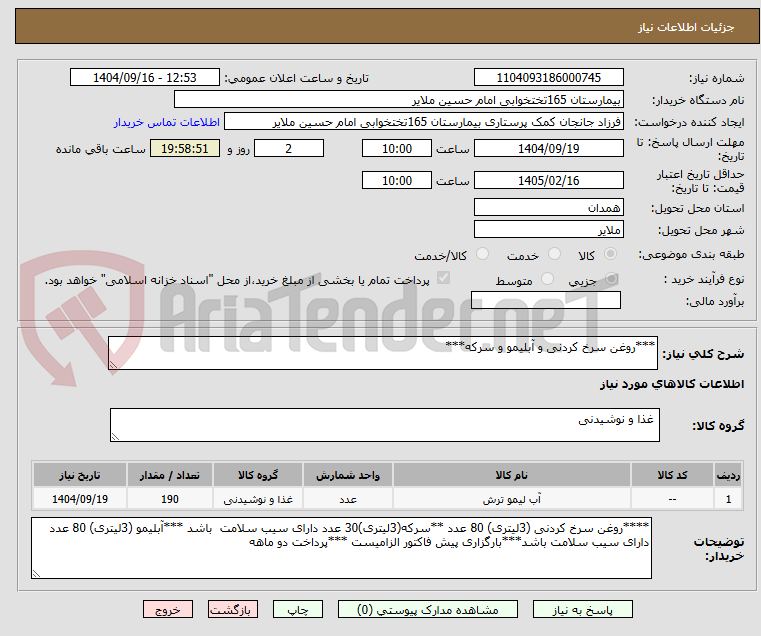Select the متوسط purchase type radio

(547, 279)
